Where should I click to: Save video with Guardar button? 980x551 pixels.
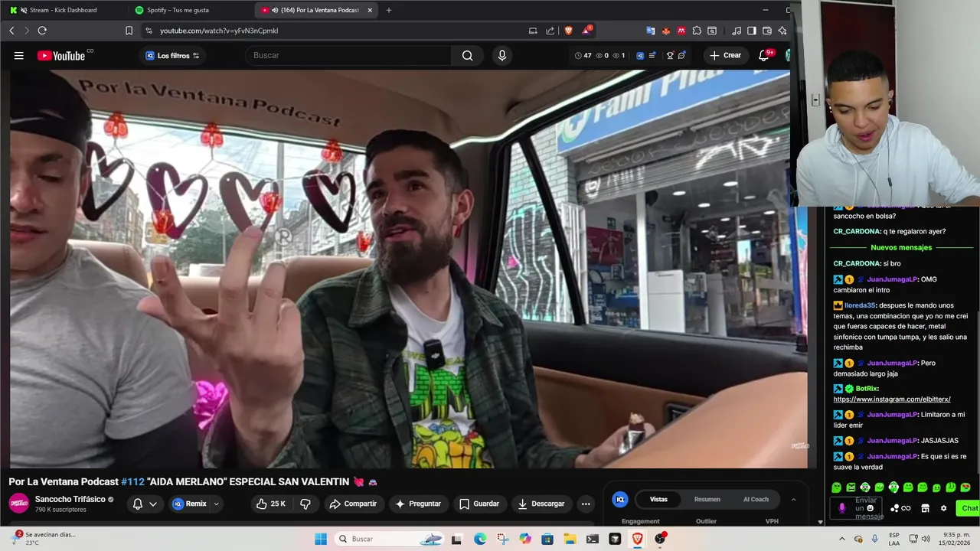(x=479, y=504)
